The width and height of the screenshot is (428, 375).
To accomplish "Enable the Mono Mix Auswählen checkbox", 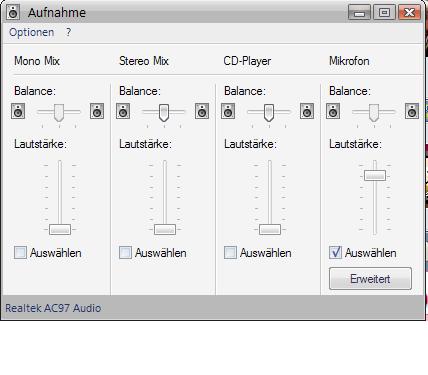I will (20, 252).
